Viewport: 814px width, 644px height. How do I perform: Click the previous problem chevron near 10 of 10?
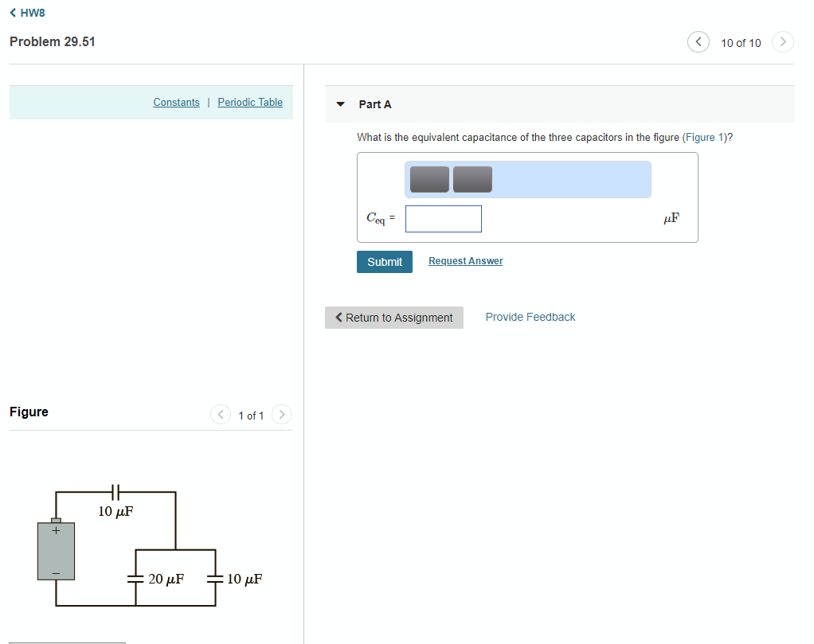pyautogui.click(x=698, y=41)
